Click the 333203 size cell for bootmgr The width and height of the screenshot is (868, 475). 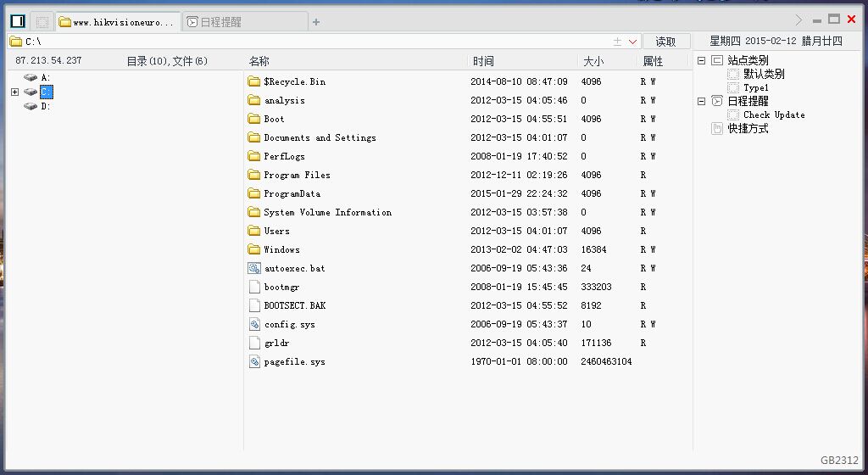[596, 287]
